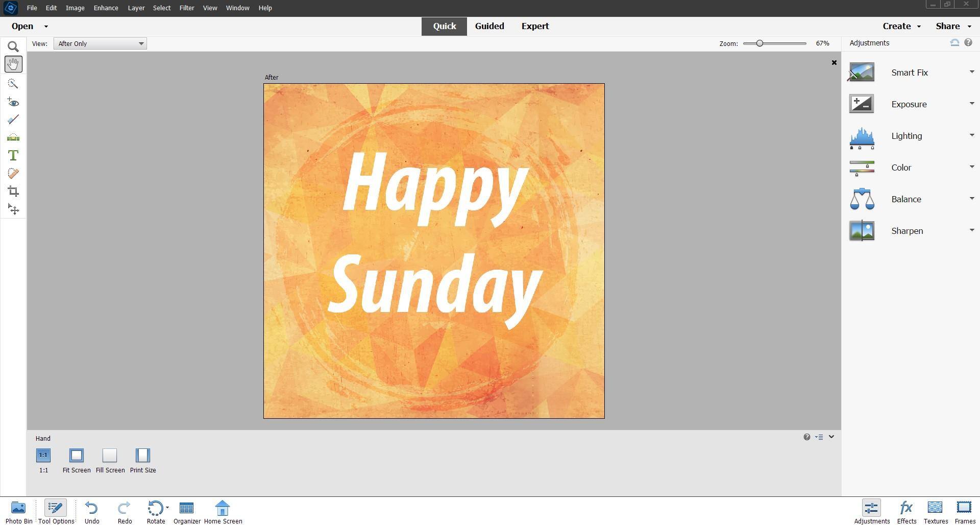Select the Horizontal Type tool
Image resolution: width=980 pixels, height=525 pixels.
(13, 155)
